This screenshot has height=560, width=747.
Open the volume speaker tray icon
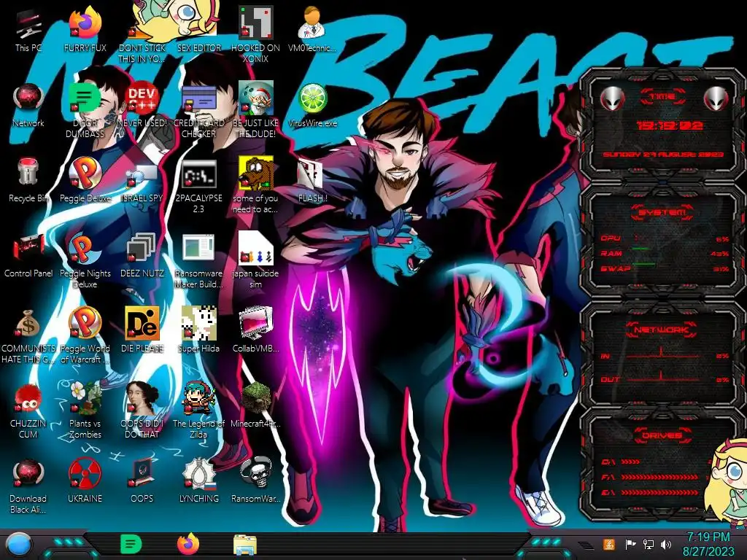pyautogui.click(x=666, y=544)
